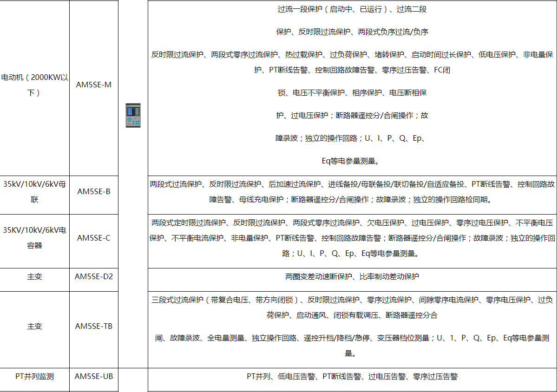The width and height of the screenshot is (558, 392).
Task: Select the model code "AM5SE-TB"
Action: click(x=94, y=326)
